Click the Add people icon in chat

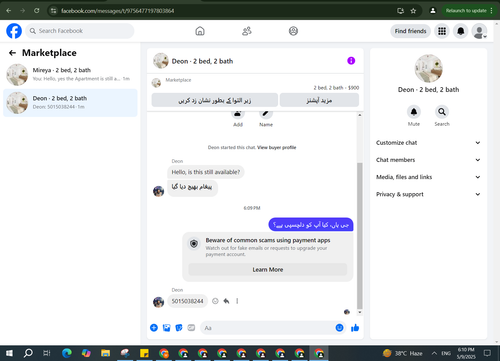coord(238,114)
